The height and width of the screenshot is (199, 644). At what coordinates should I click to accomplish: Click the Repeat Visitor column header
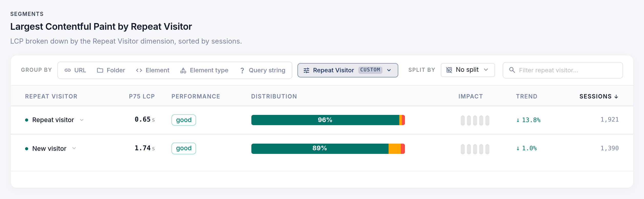click(x=51, y=96)
